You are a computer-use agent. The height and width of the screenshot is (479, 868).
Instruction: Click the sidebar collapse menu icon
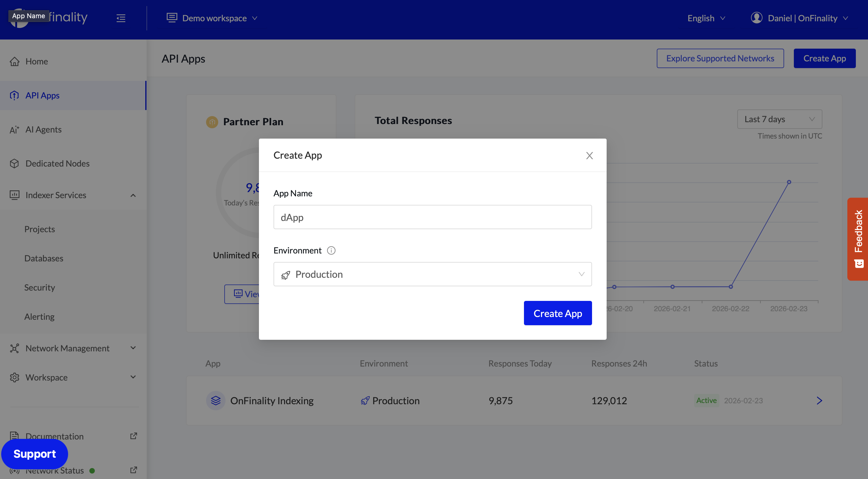pos(121,18)
